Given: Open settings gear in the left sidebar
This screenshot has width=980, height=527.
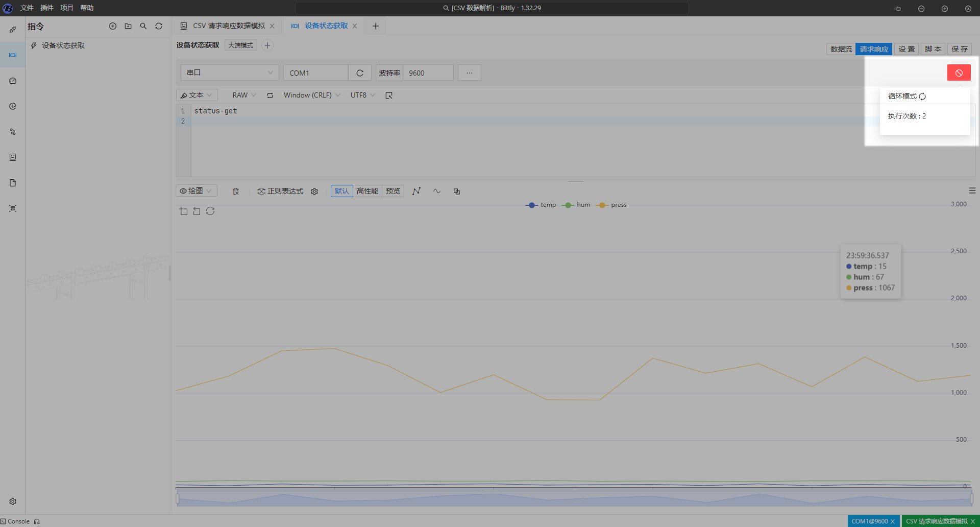Looking at the screenshot, I should 13,501.
